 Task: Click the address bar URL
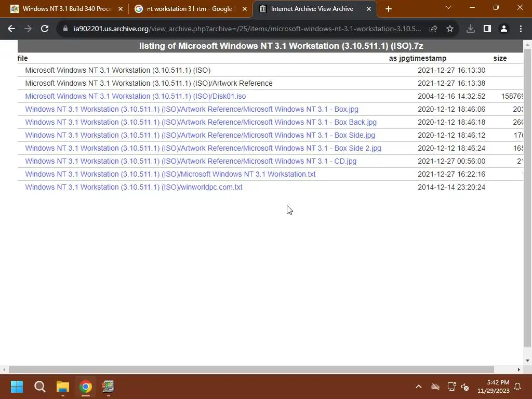[x=247, y=29]
